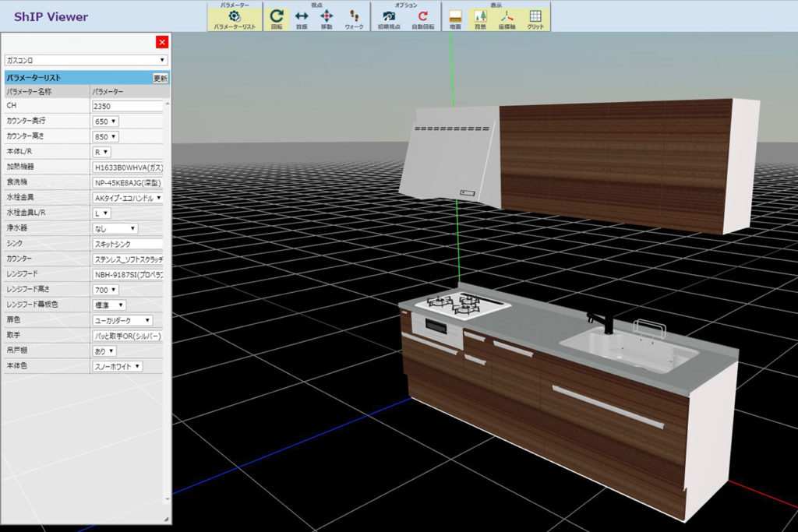The image size is (798, 532).
Task: Close the parameter panel with red X
Action: coord(162,42)
